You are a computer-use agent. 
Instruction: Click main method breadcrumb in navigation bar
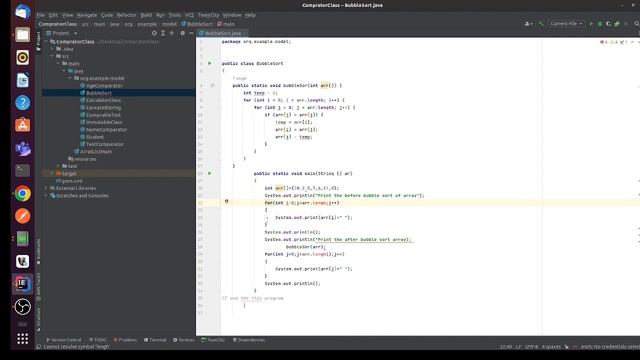click(226, 24)
